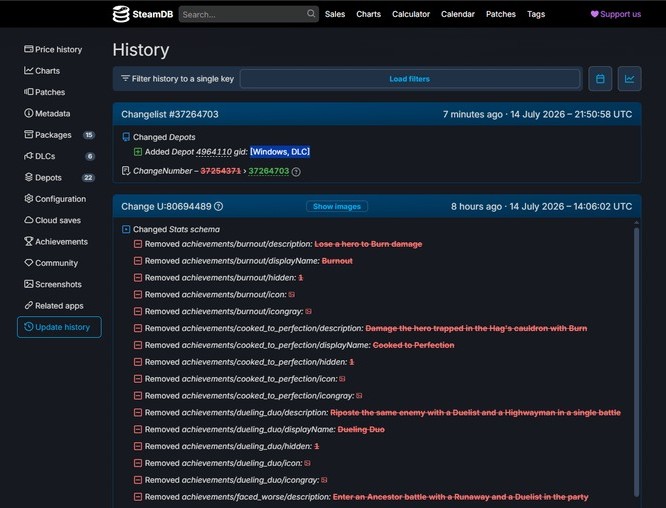
Task: Open Calculator in top navigation
Action: coord(411,14)
